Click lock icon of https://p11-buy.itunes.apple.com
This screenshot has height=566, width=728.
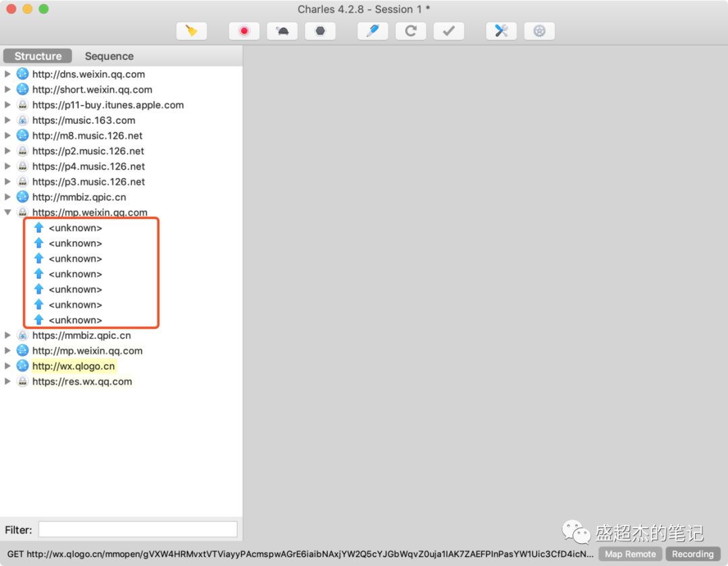tap(22, 104)
